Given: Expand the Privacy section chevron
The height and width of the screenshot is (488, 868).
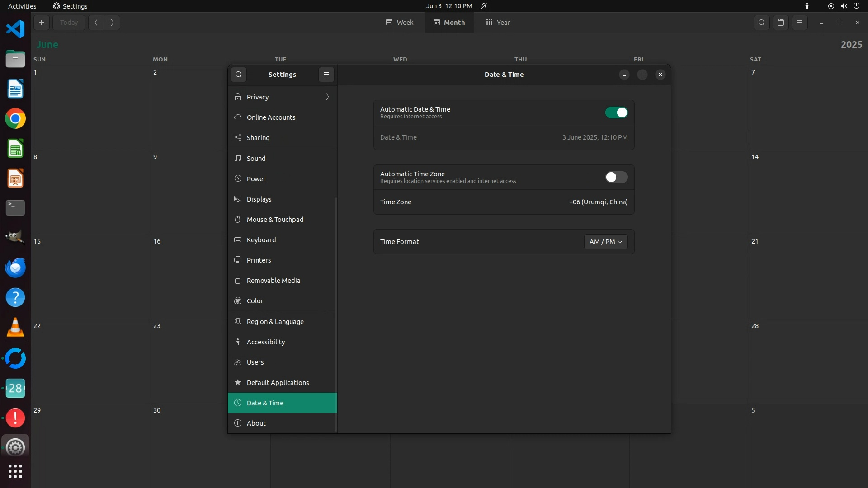Looking at the screenshot, I should (327, 97).
